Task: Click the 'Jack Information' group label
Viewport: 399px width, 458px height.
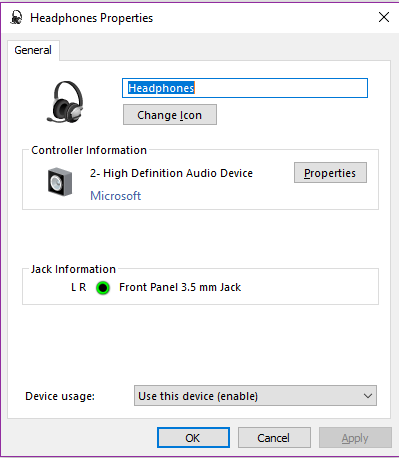Action: [x=73, y=269]
